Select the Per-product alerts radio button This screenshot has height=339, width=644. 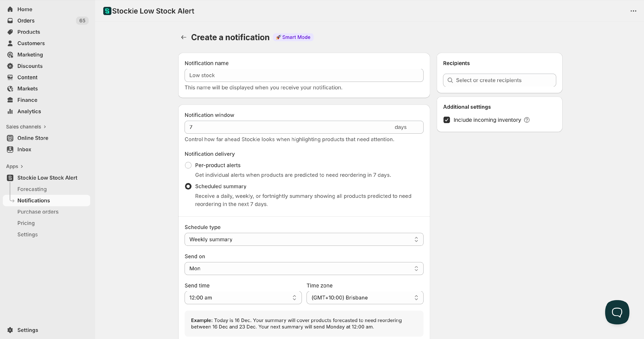[x=188, y=165]
